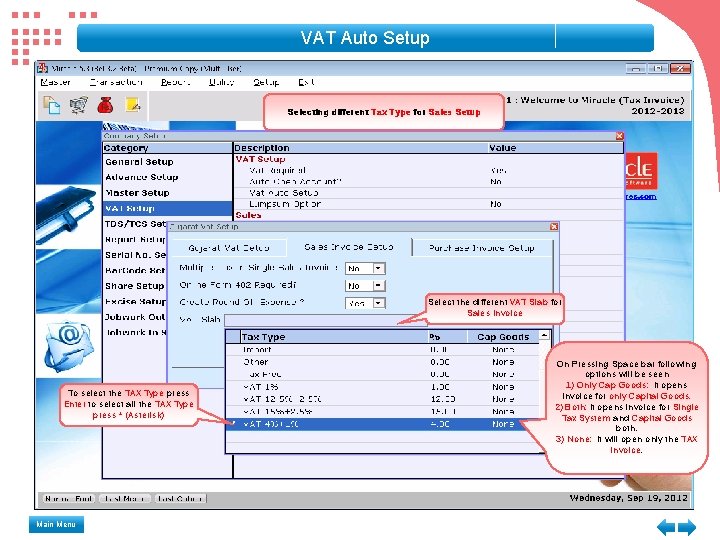Click the Last Menu status button
The image size is (720, 540).
[125, 498]
